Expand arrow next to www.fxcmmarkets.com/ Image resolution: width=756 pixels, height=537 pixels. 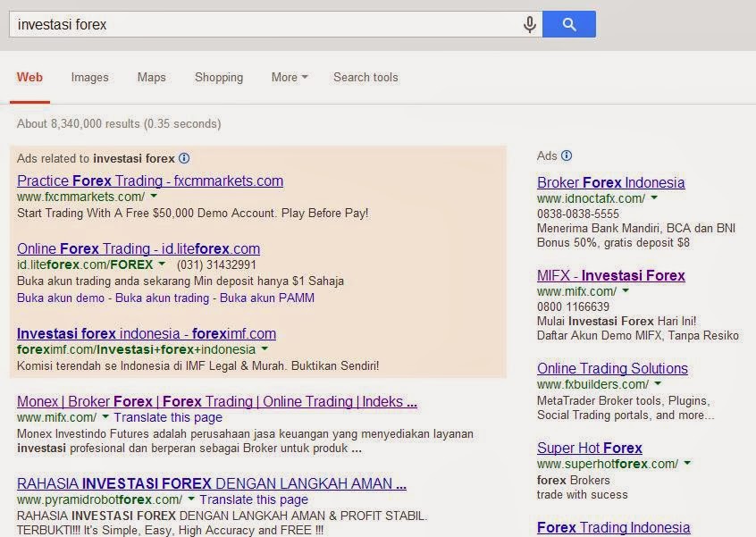[154, 197]
